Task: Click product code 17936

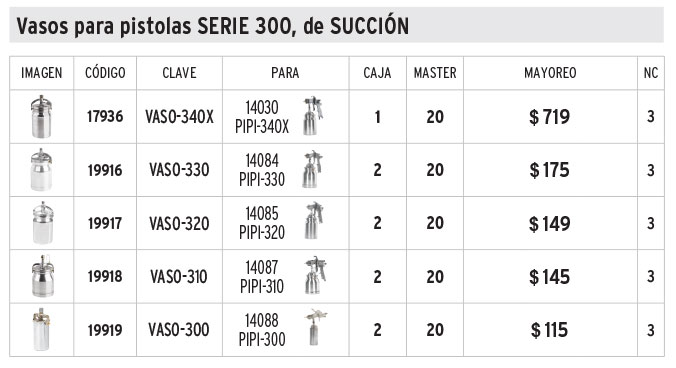Action: (105, 116)
